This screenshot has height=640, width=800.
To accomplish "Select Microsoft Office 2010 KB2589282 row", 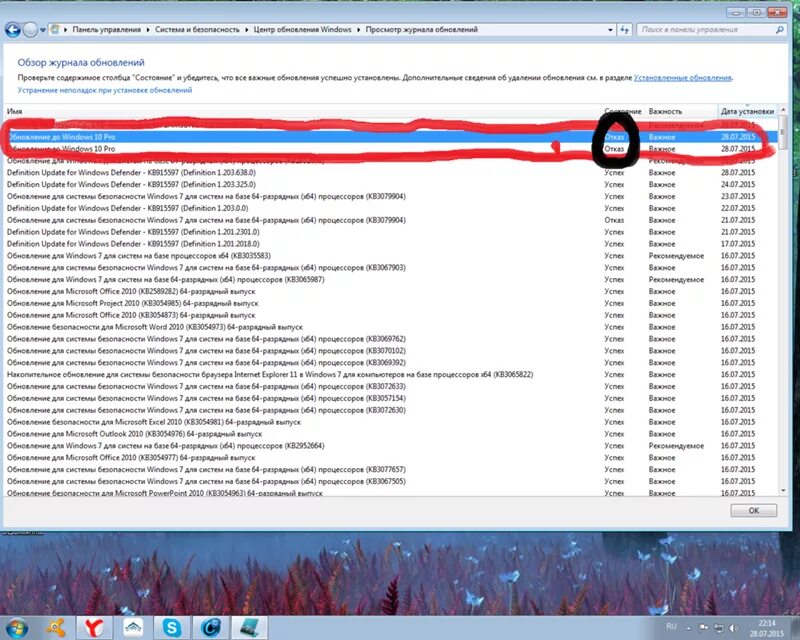I will 391,291.
